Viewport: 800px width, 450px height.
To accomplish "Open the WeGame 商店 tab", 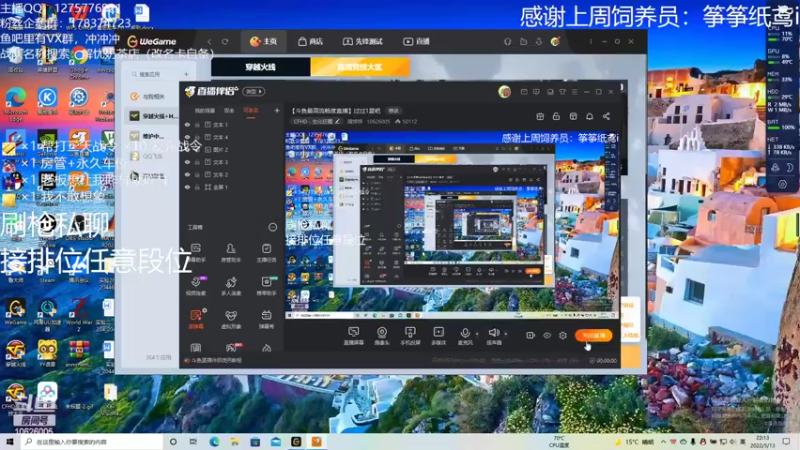I will (310, 41).
